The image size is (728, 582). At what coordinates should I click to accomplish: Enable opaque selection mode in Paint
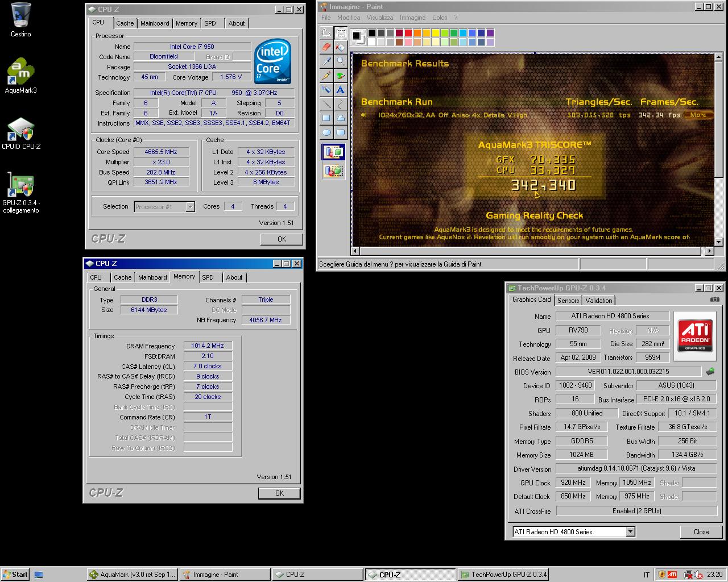click(x=333, y=152)
